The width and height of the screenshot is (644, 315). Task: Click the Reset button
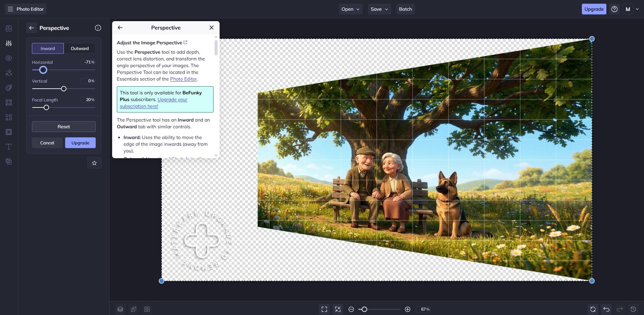pyautogui.click(x=64, y=127)
